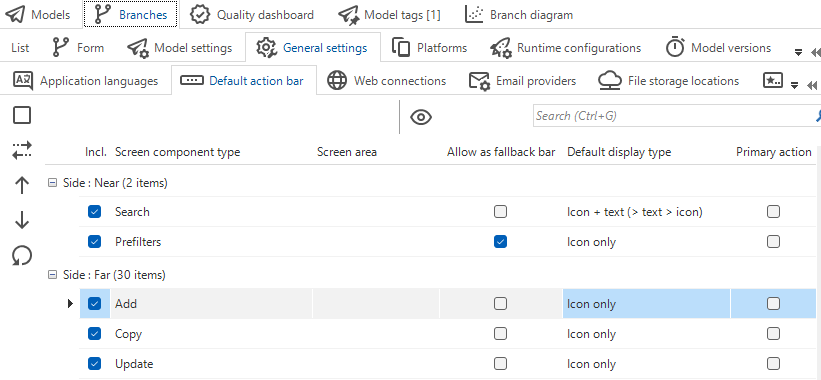This screenshot has height=380, width=821.
Task: Select the Update row
Action: point(448,364)
